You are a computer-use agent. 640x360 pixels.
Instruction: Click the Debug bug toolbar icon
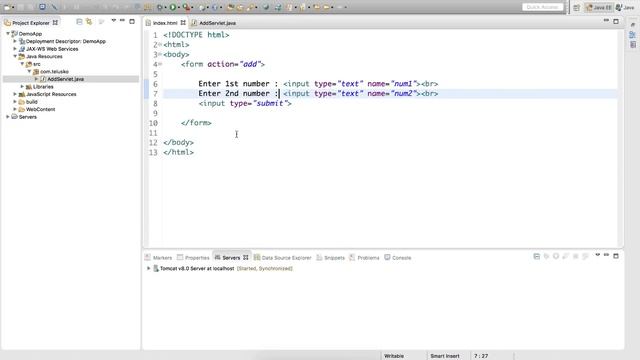pos(160,7)
